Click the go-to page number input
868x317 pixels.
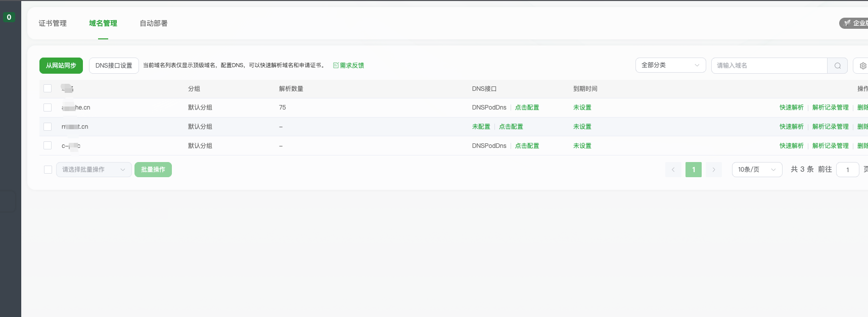[x=848, y=170]
